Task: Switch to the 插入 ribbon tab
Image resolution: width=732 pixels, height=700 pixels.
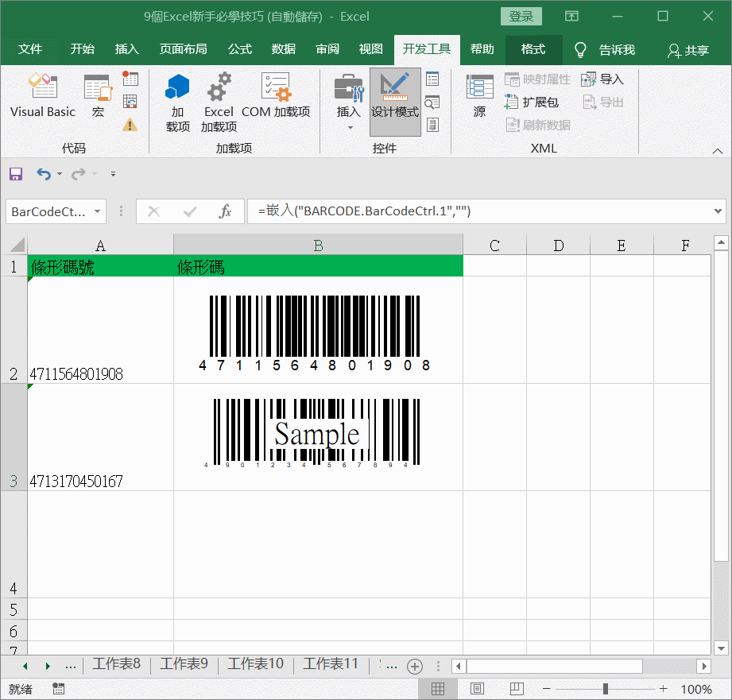Action: point(127,49)
